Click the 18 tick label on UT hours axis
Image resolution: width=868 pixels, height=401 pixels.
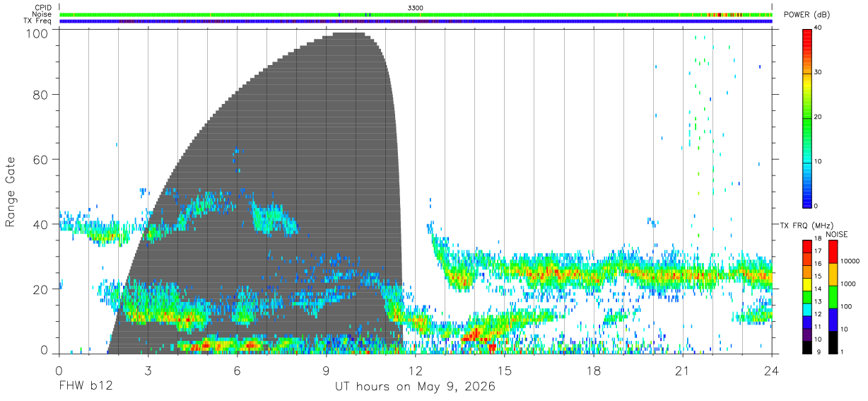tap(594, 371)
